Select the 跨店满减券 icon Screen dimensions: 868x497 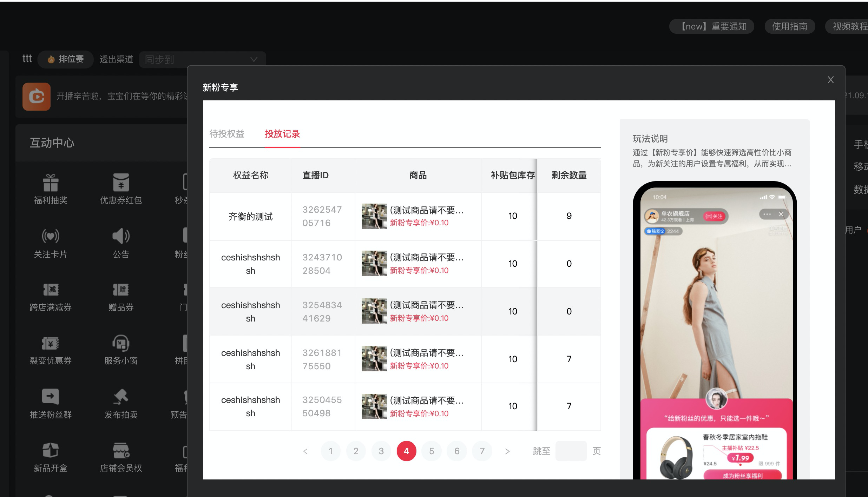[x=51, y=290]
